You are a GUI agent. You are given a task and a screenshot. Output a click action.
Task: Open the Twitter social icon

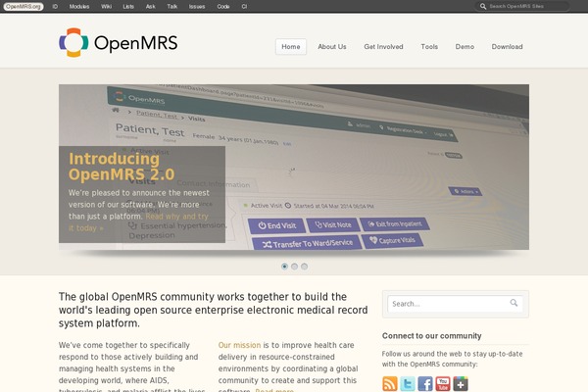pyautogui.click(x=408, y=383)
